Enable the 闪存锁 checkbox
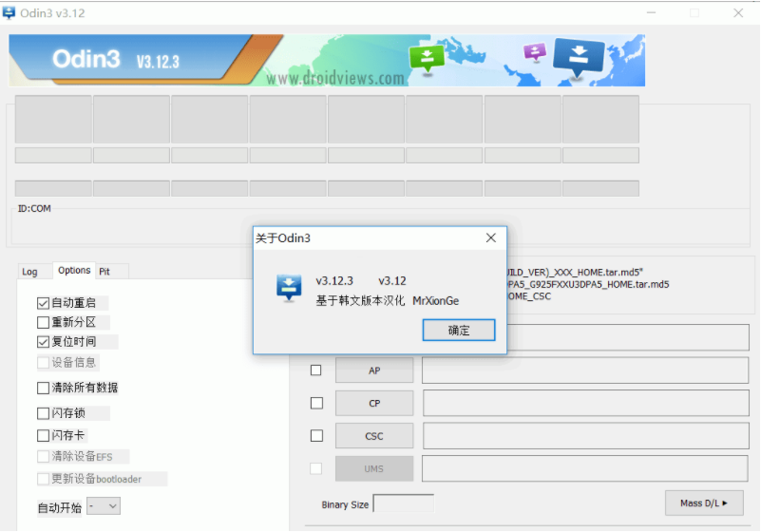 (43, 413)
